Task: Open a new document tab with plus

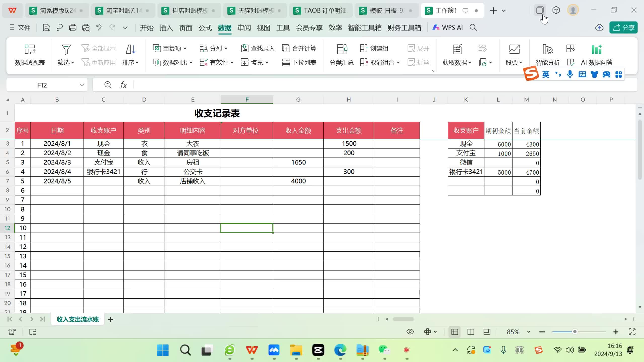Action: pos(493,11)
